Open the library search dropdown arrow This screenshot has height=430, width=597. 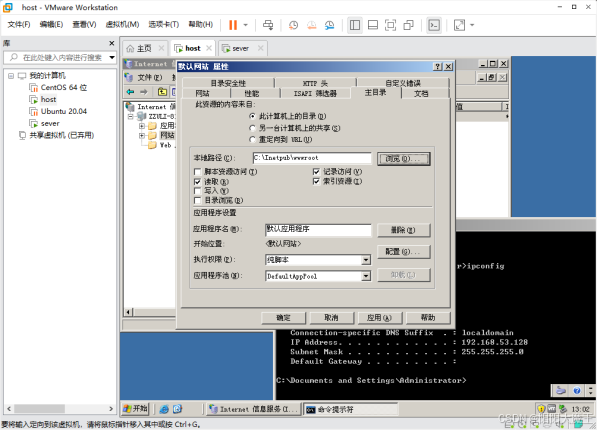click(x=112, y=58)
